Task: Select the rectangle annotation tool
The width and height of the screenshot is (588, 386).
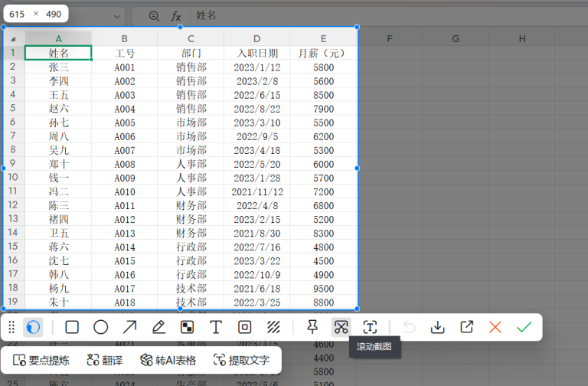Action: click(x=72, y=327)
